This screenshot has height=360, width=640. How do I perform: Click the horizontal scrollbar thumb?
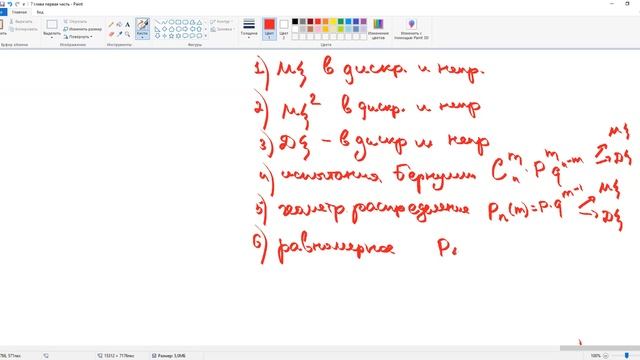pos(599,348)
